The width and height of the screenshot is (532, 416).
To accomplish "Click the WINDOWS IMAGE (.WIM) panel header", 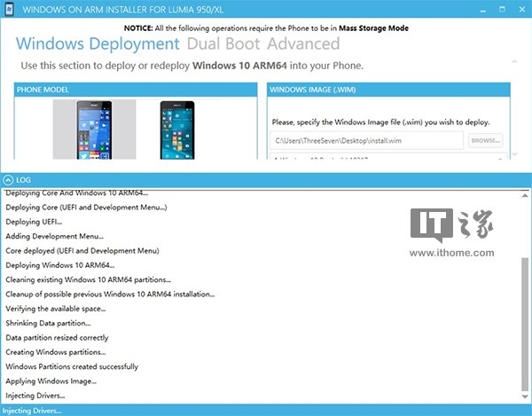I will (388, 90).
